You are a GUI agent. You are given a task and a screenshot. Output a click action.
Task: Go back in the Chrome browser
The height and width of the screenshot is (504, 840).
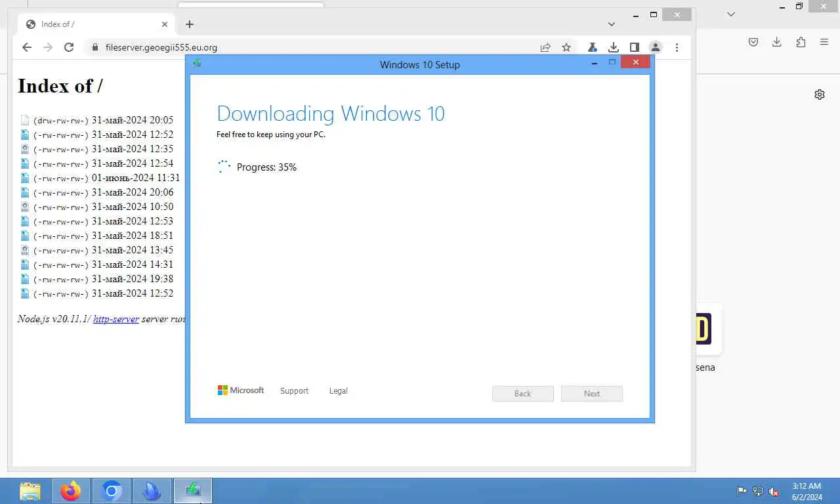click(27, 47)
